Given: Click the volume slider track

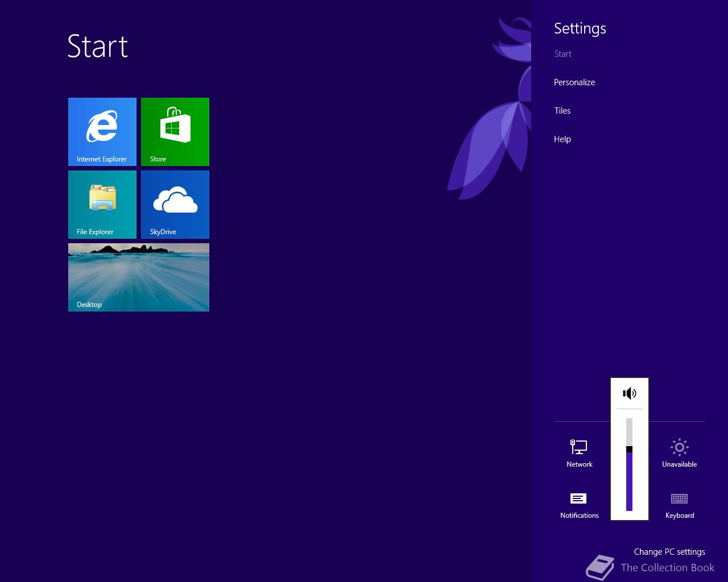Looking at the screenshot, I should [630, 465].
